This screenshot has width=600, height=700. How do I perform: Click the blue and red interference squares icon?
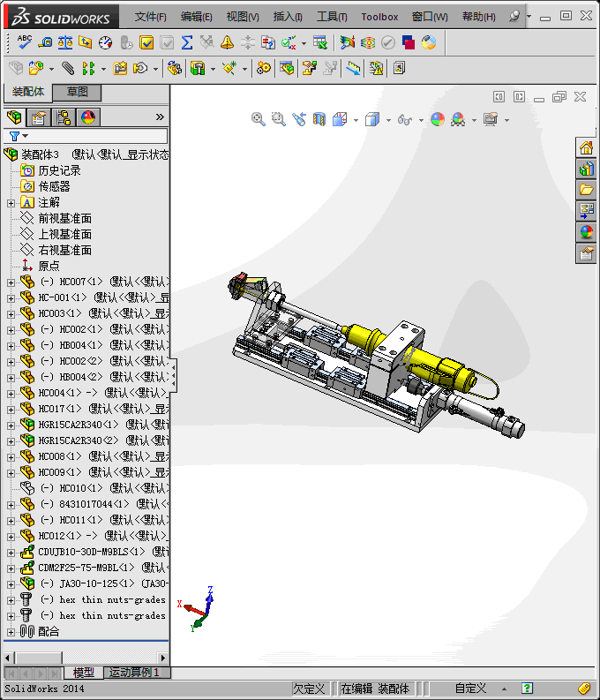click(409, 42)
